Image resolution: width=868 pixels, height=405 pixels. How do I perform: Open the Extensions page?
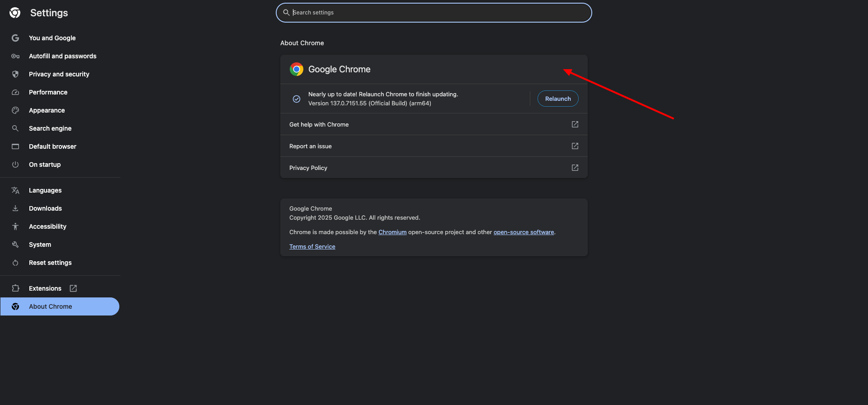(x=60, y=288)
